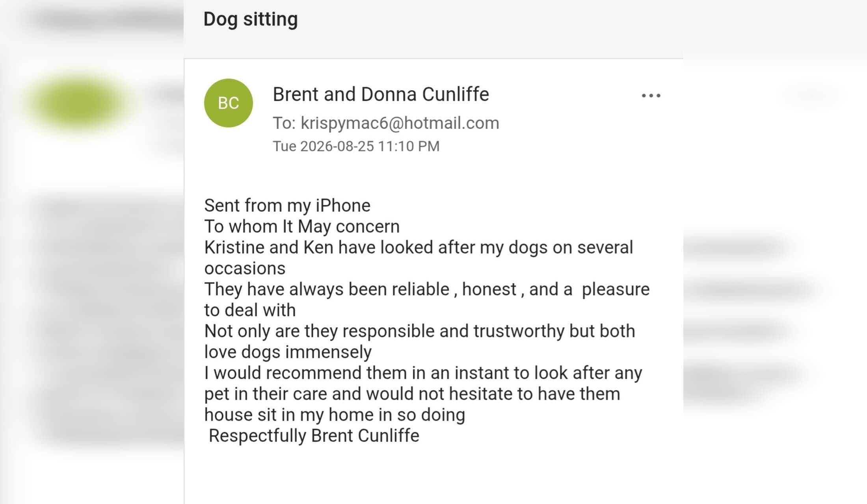
Task: Click the line mentioning Kristine and Ken
Action: pos(419,248)
